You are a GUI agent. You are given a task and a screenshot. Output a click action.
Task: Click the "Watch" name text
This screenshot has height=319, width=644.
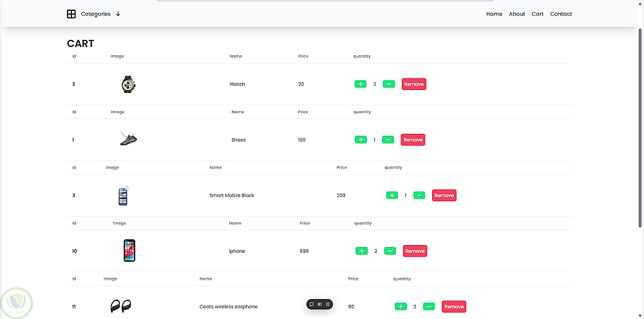tap(237, 84)
